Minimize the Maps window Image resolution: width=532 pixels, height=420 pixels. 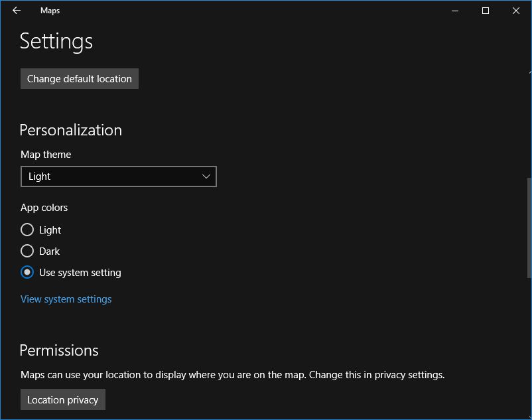coord(455,11)
